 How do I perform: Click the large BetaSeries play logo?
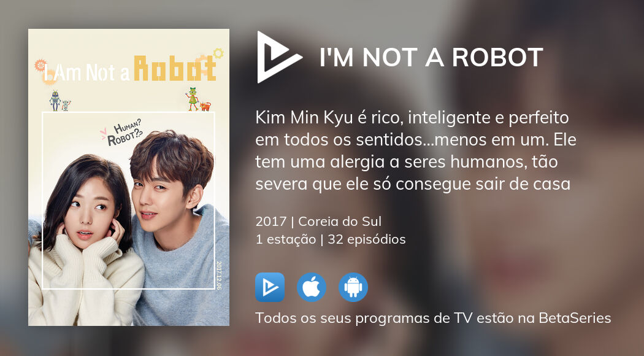[x=279, y=57]
